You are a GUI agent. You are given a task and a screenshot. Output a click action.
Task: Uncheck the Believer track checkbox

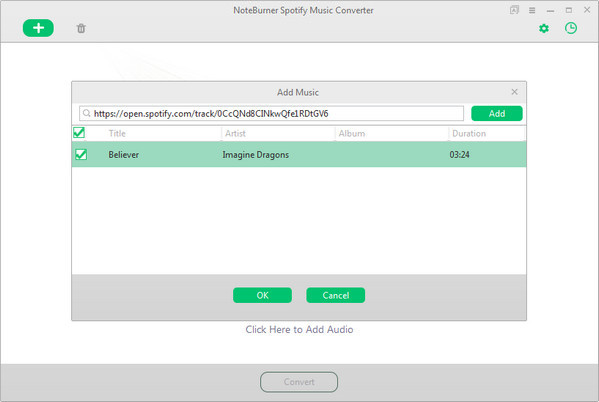click(x=81, y=154)
